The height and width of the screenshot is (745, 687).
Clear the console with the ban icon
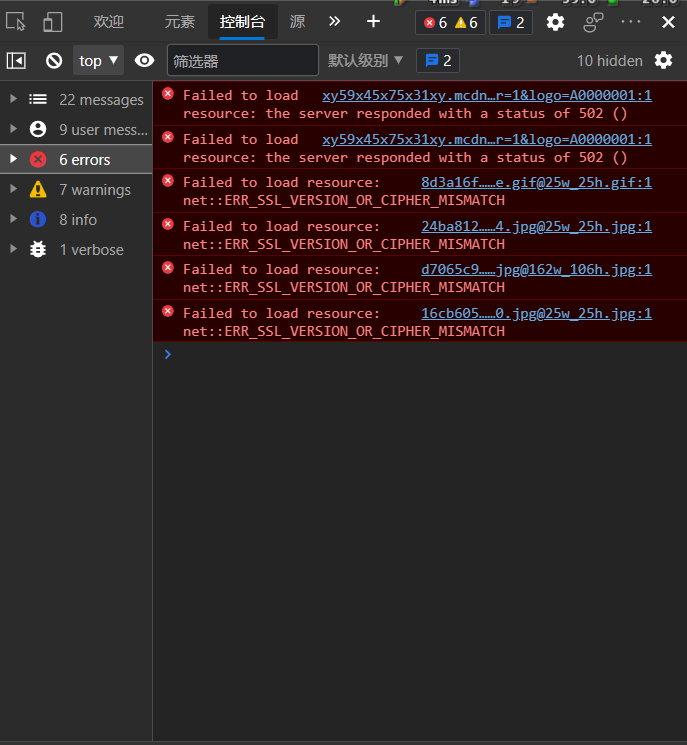click(54, 61)
